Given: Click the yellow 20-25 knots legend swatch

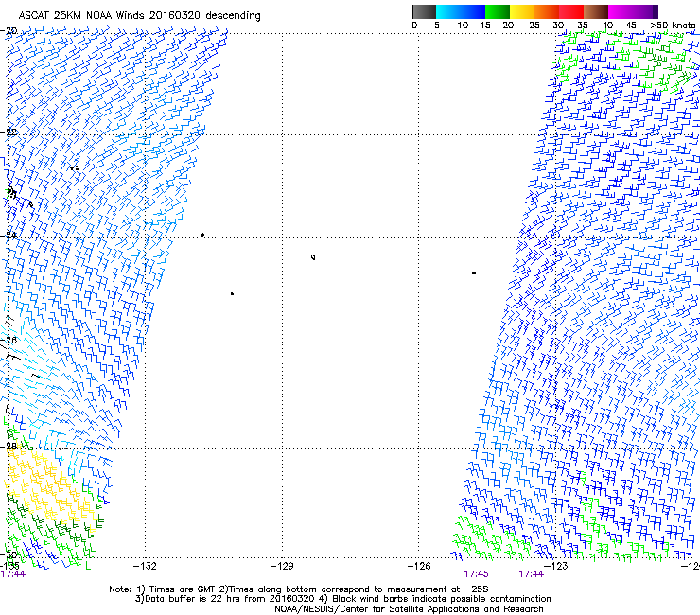Looking at the screenshot, I should point(522,11).
